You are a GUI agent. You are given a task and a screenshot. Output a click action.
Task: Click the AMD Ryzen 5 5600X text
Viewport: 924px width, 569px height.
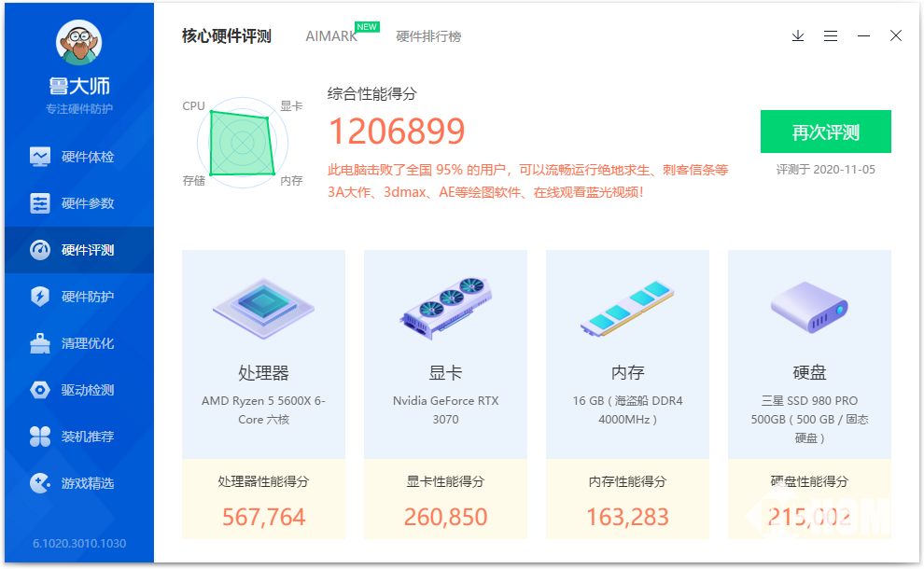[263, 410]
